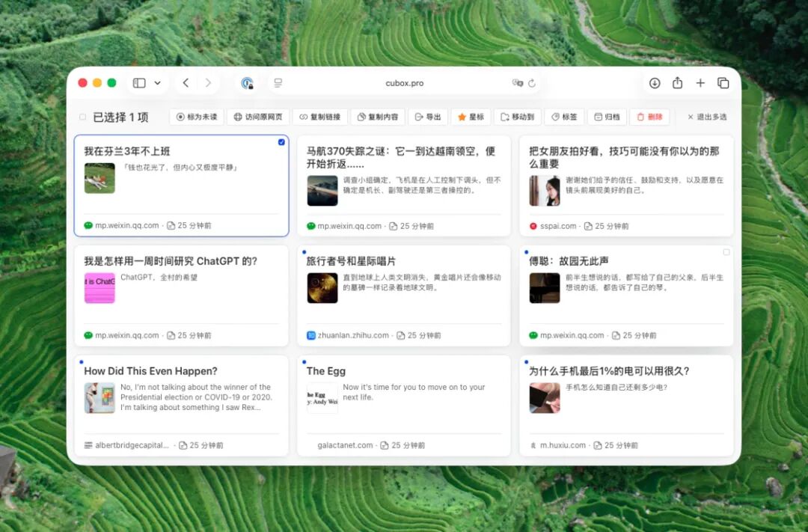Open a new tab with the plus button
Screen dimensions: 808x532
point(700,83)
